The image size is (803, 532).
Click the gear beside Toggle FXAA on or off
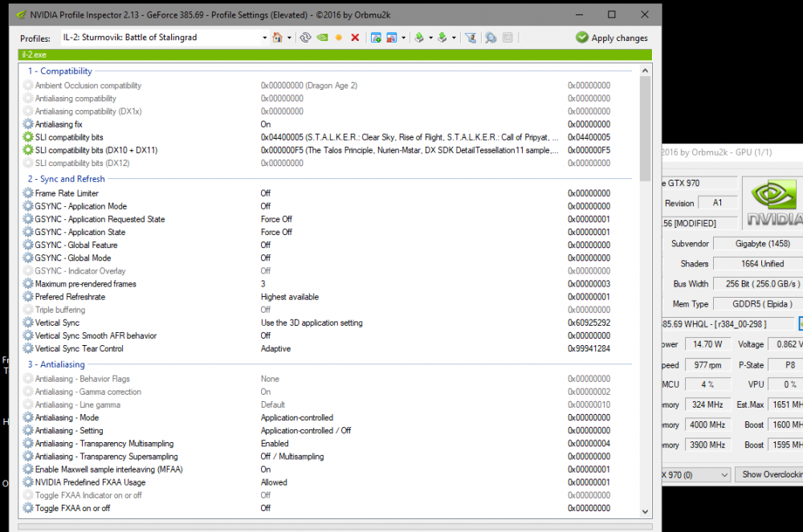coord(28,509)
